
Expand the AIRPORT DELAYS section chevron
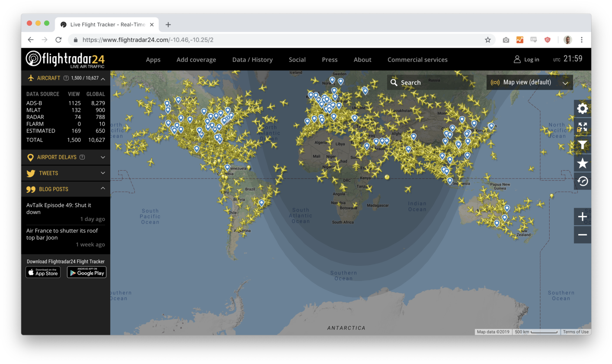(103, 157)
